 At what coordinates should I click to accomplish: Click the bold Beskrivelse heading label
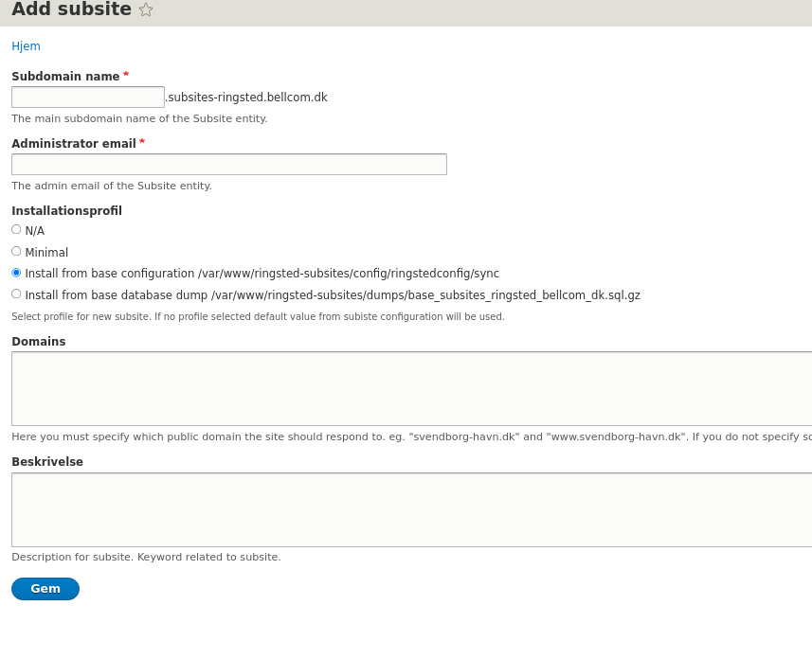[x=47, y=462]
